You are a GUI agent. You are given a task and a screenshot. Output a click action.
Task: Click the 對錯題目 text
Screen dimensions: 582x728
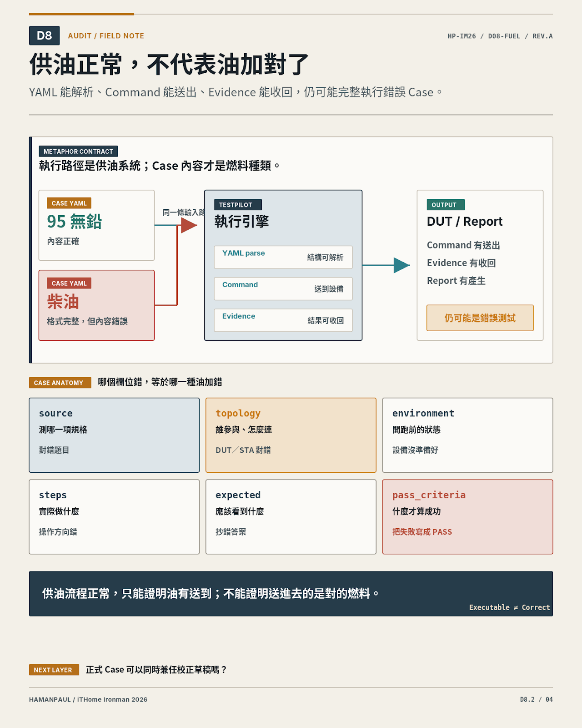54,450
